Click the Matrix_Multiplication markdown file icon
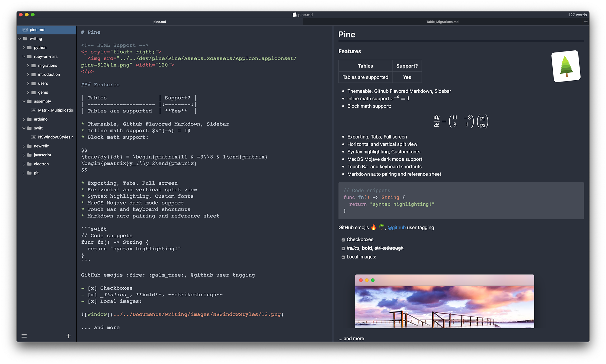 tap(34, 110)
